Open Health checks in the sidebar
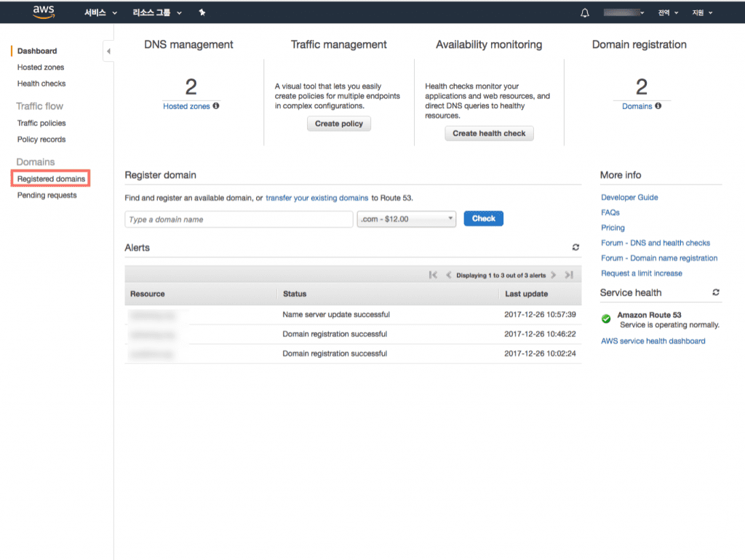Viewport: 745px width, 560px height. click(x=41, y=84)
